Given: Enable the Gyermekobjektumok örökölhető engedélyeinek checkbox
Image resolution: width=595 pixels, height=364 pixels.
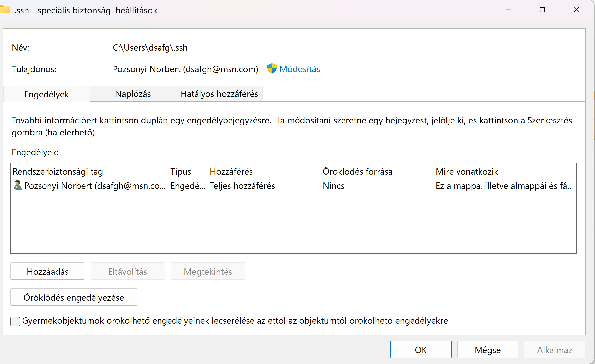Looking at the screenshot, I should (15, 321).
